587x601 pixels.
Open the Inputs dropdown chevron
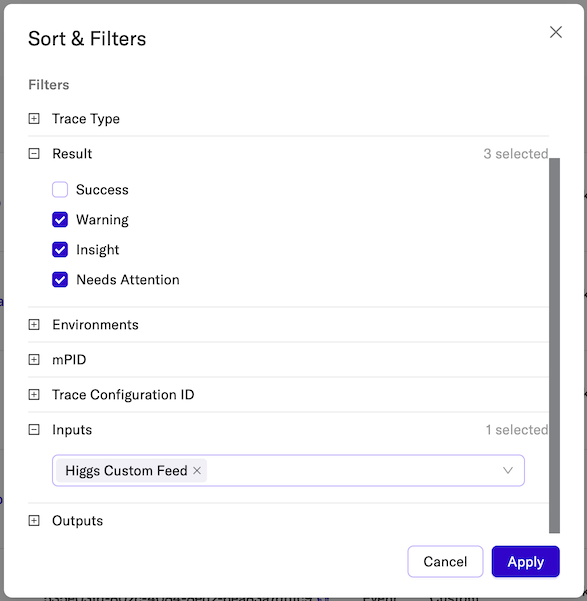(x=508, y=470)
